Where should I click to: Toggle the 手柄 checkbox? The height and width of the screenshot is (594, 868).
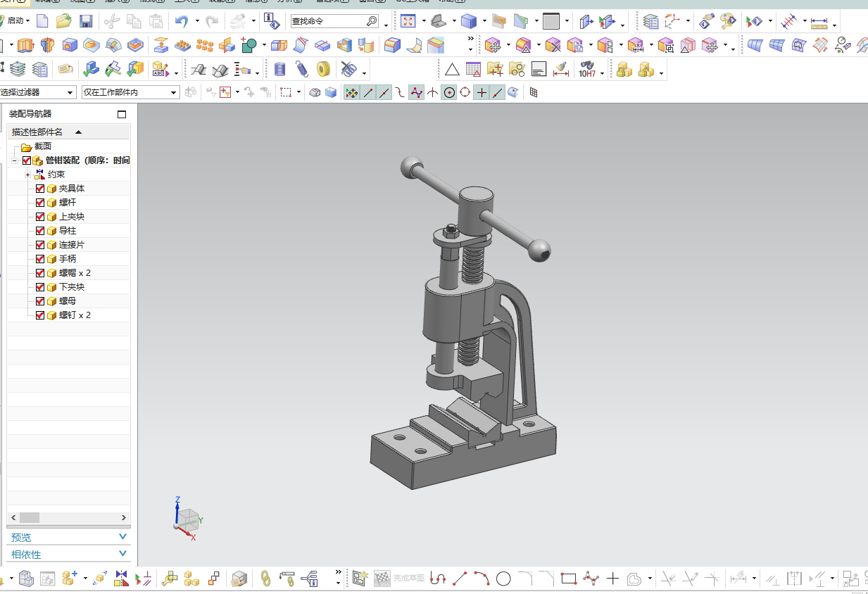(x=40, y=259)
